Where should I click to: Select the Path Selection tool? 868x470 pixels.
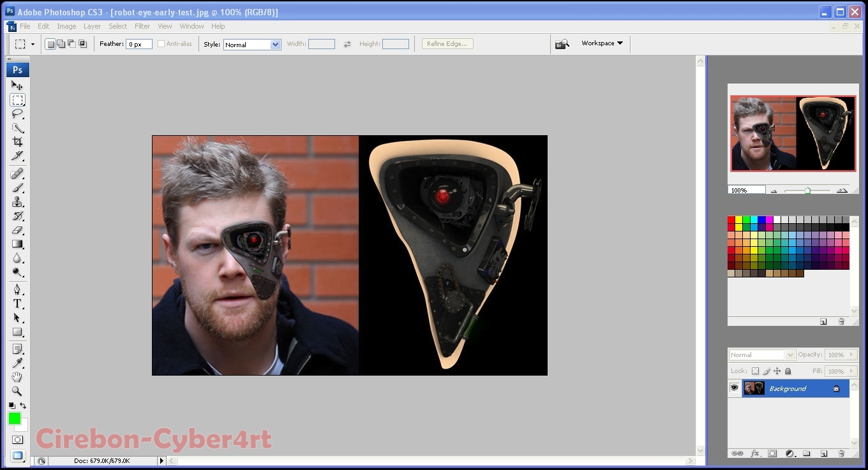17,318
